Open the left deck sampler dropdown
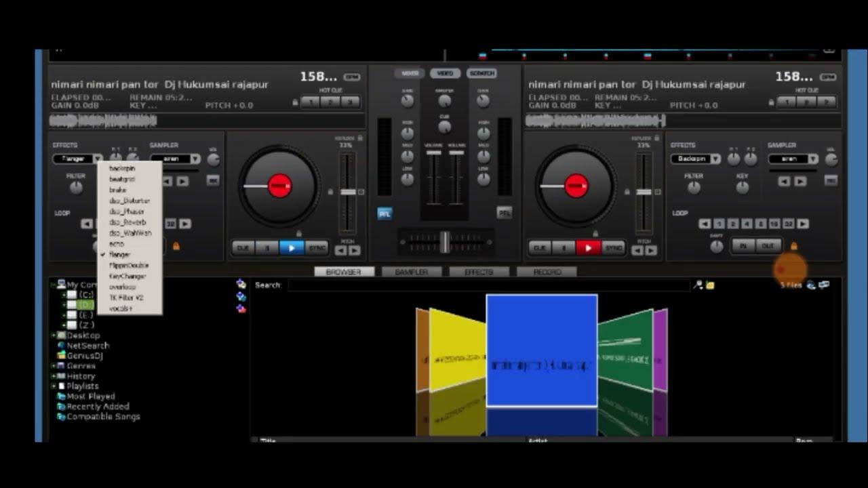 pos(195,159)
